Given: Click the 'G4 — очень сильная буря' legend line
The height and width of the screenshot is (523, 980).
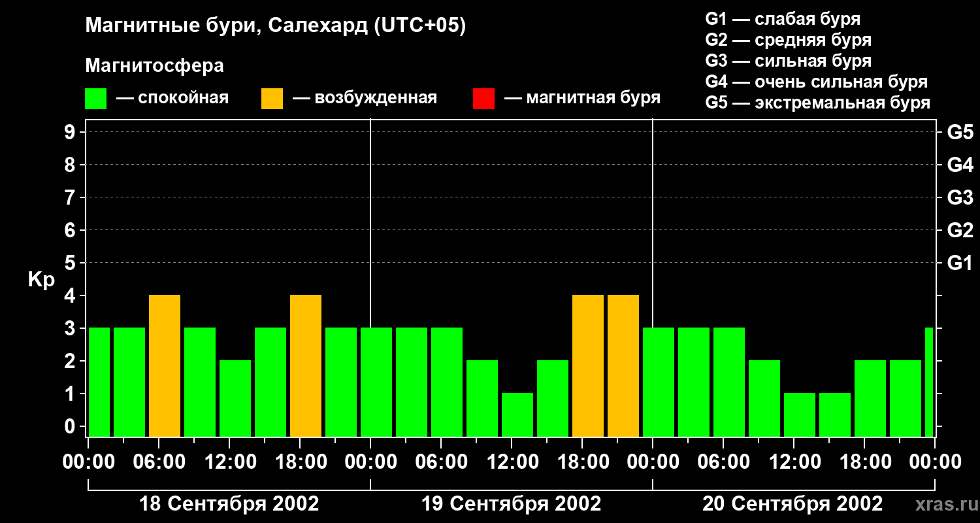Looking at the screenshot, I should point(816,82).
